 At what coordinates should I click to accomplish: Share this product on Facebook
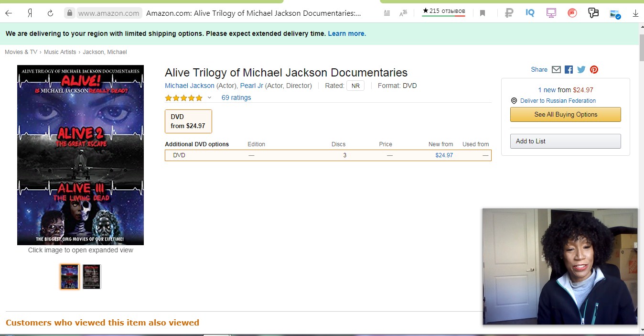(x=569, y=70)
